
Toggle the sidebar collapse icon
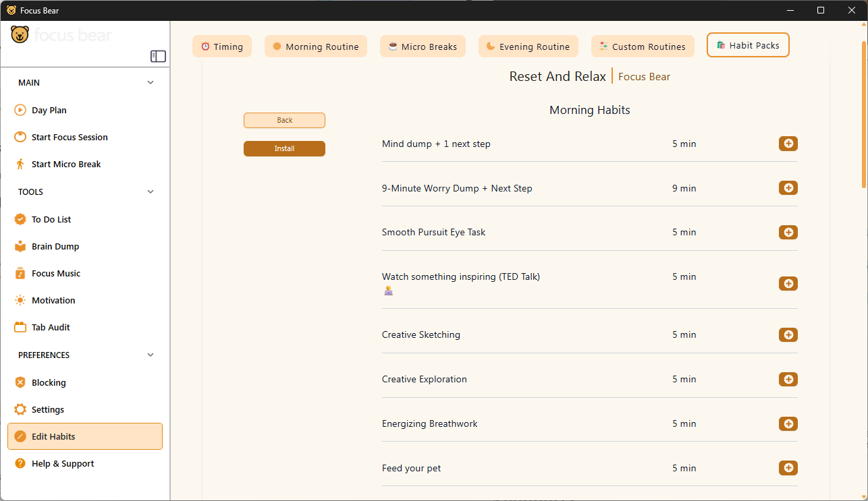coord(158,56)
